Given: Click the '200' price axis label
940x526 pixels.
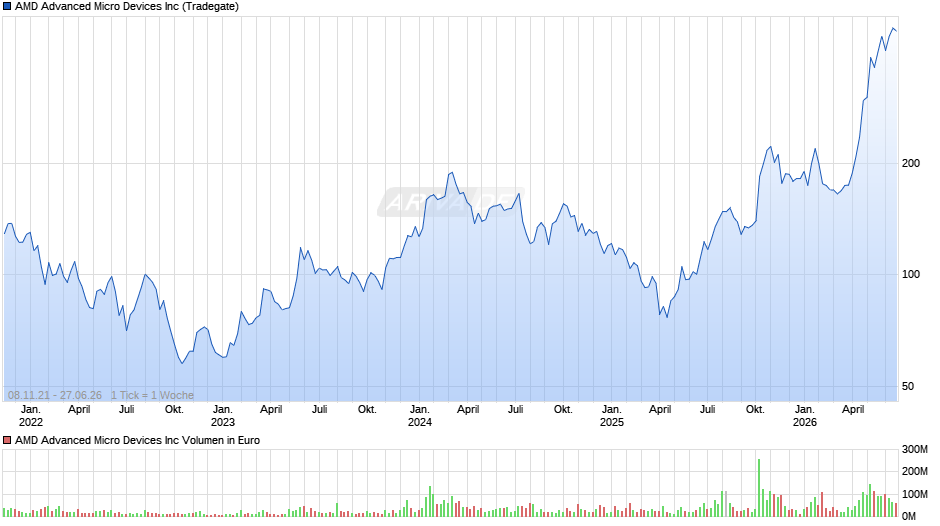Looking at the screenshot, I should click(x=911, y=163).
